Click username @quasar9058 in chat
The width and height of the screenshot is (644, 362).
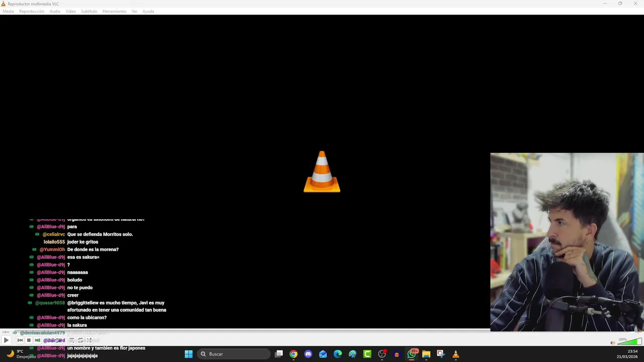(x=50, y=303)
